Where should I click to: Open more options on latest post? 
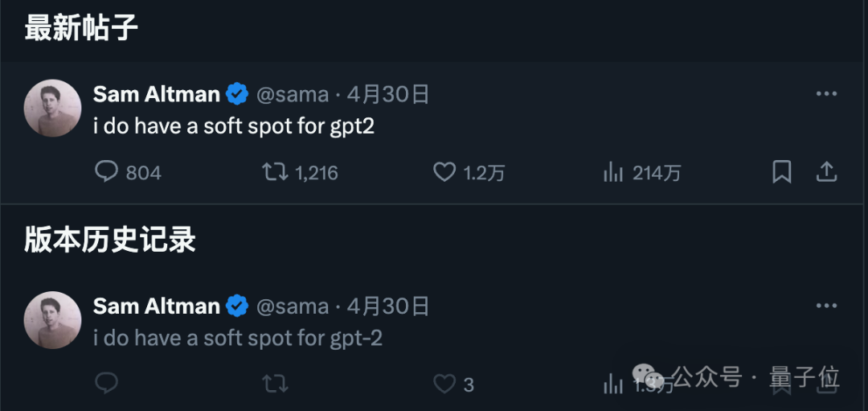tap(826, 94)
